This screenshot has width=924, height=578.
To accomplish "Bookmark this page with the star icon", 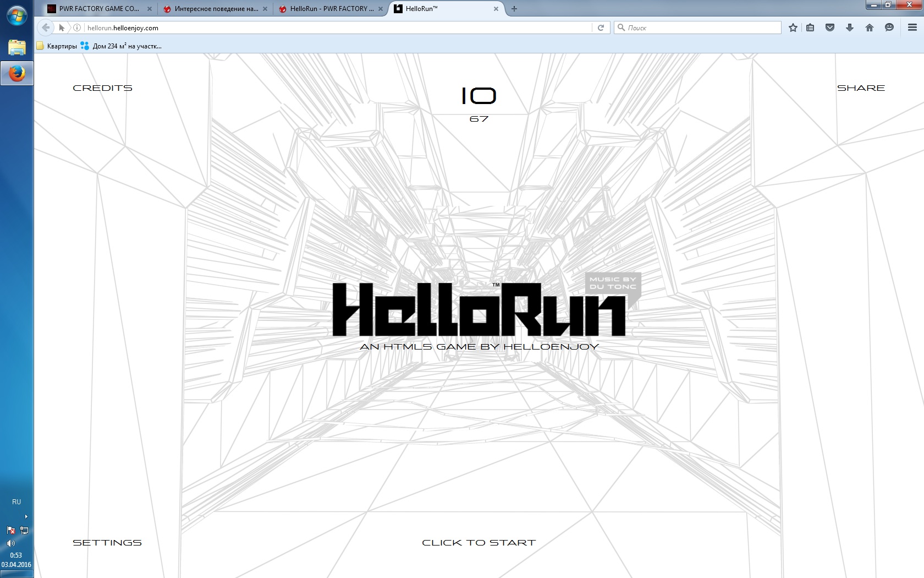I will pos(793,28).
